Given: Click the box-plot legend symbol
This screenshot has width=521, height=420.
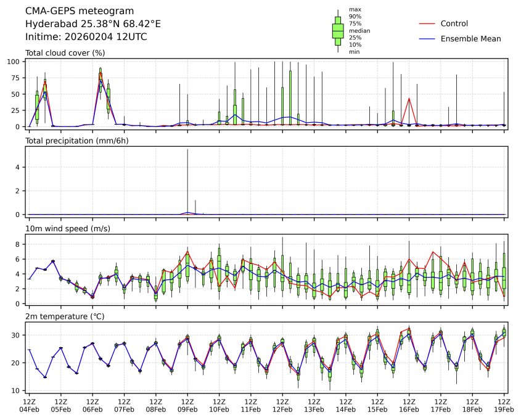Looking at the screenshot, I should click(338, 31).
